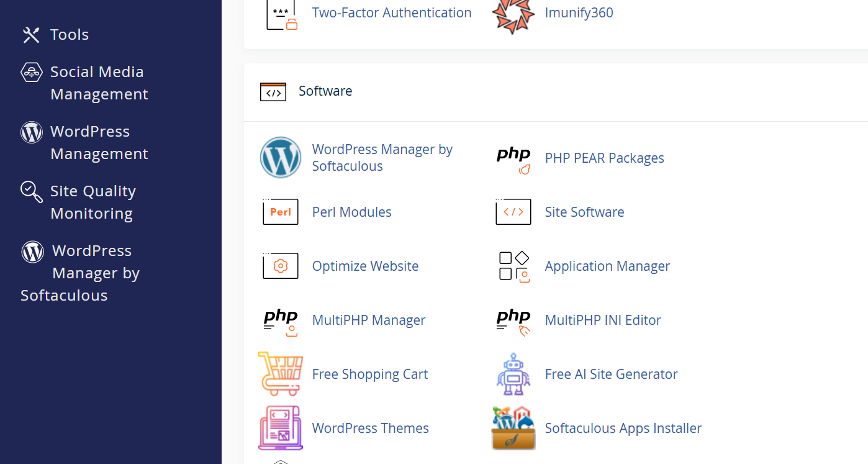Click the MultiPHP Manager php icon
Screen dimensions: 868x464
281,322
